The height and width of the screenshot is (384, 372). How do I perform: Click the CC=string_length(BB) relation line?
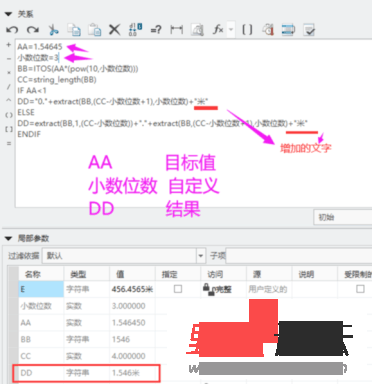pos(57,80)
